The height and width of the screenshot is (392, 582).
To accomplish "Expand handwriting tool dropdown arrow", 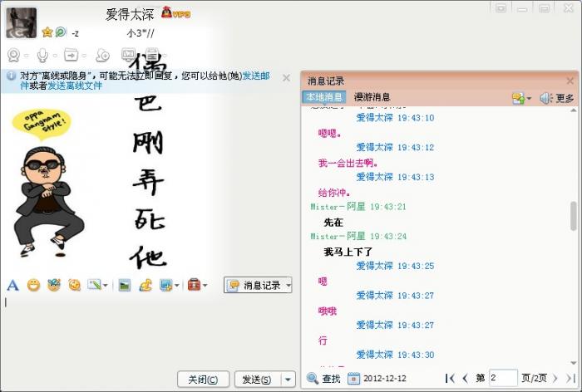I will (106, 286).
